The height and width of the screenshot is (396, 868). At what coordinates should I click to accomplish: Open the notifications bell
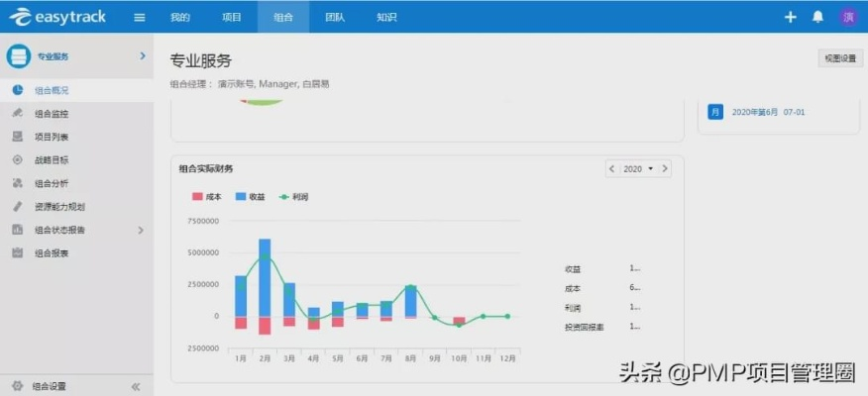click(x=817, y=17)
